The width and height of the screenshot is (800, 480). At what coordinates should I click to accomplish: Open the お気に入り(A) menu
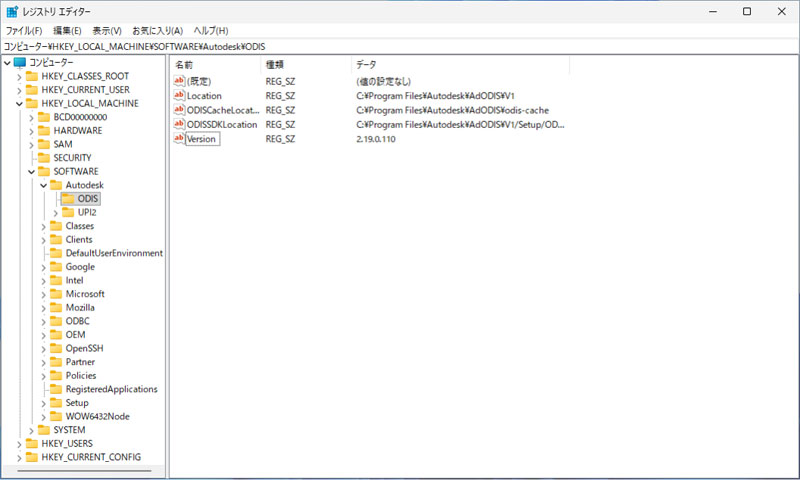point(157,31)
